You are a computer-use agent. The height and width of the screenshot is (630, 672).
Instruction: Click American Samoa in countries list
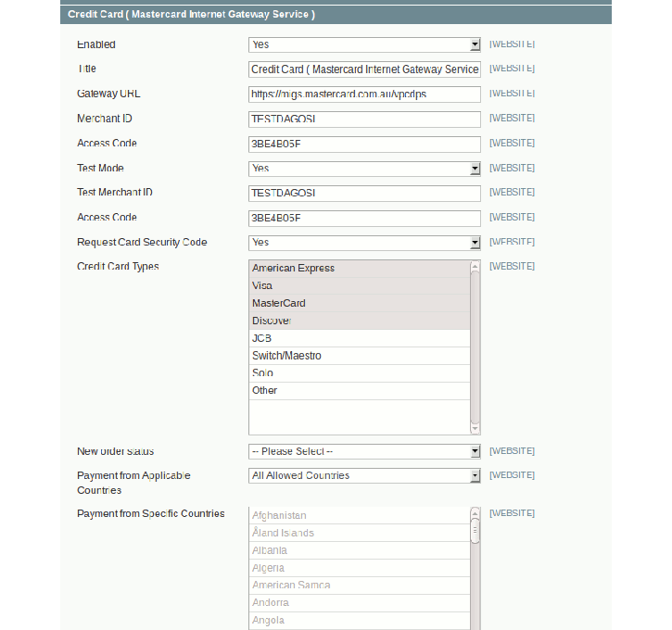point(359,586)
